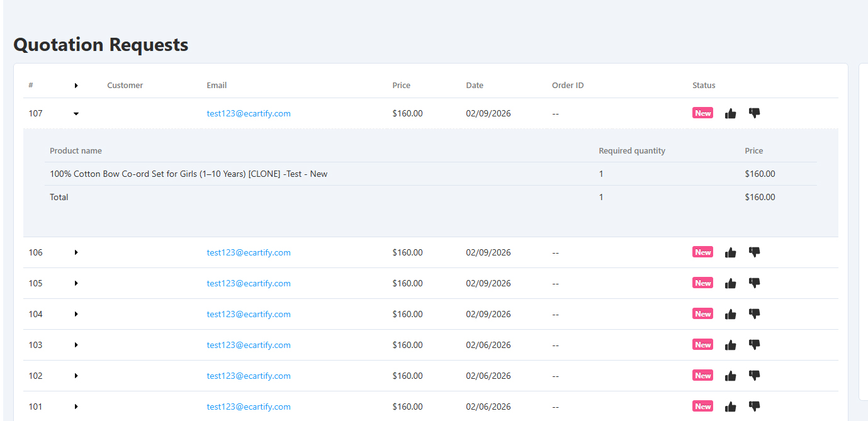Collapse the expanded row for request 107

(76, 114)
